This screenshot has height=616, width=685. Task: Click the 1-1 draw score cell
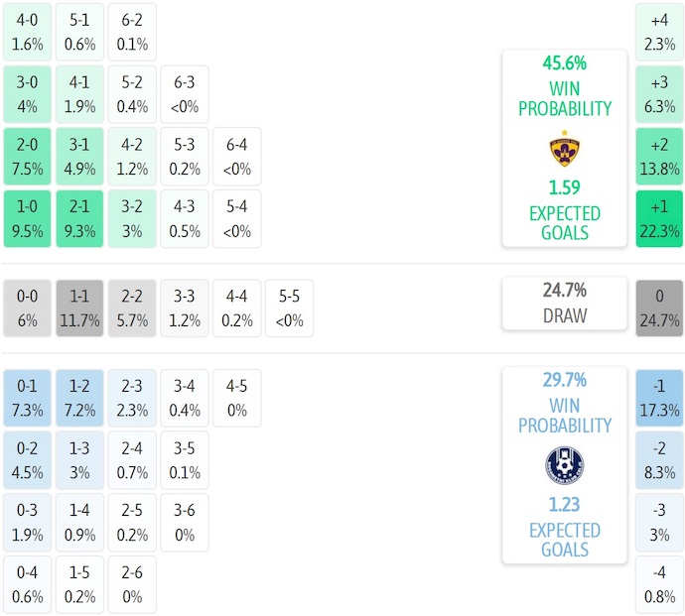(80, 308)
